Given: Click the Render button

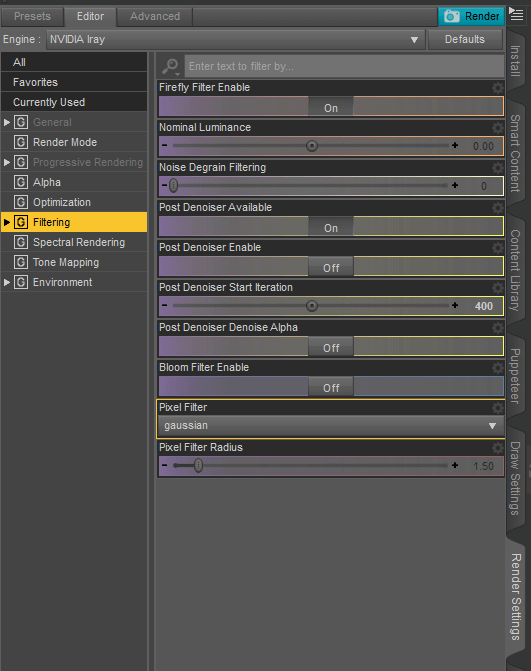Looking at the screenshot, I should point(471,17).
